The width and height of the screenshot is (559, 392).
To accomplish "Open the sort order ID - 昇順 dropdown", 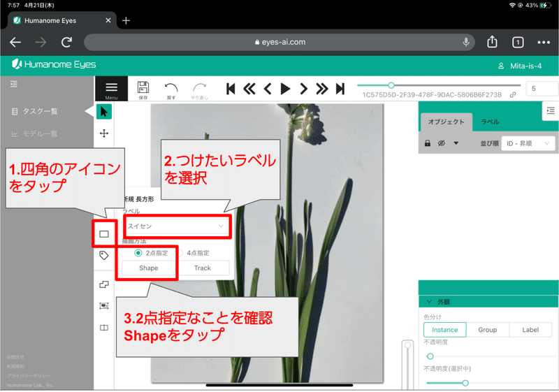I will 528,143.
